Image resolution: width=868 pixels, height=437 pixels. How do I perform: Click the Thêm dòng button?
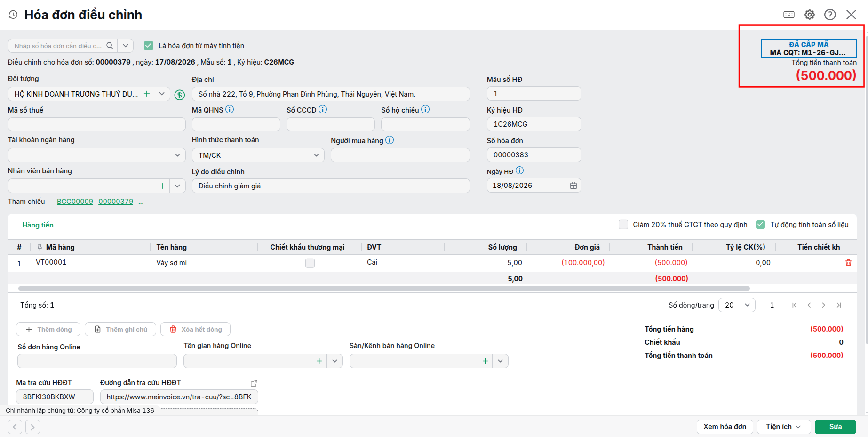pos(48,329)
